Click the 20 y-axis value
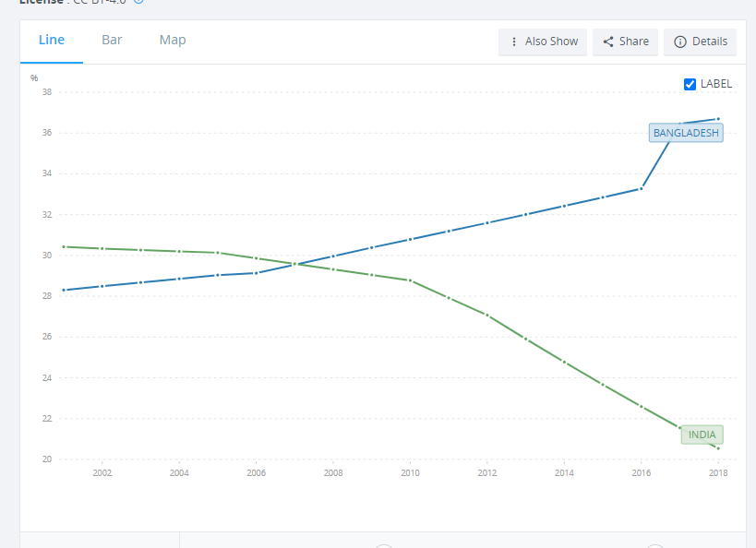Image resolution: width=756 pixels, height=548 pixels. click(47, 459)
